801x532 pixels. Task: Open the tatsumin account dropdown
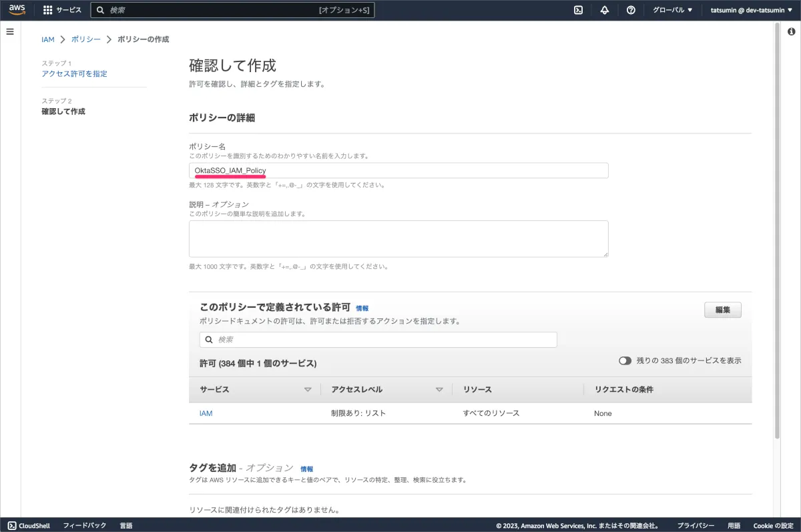(x=751, y=10)
